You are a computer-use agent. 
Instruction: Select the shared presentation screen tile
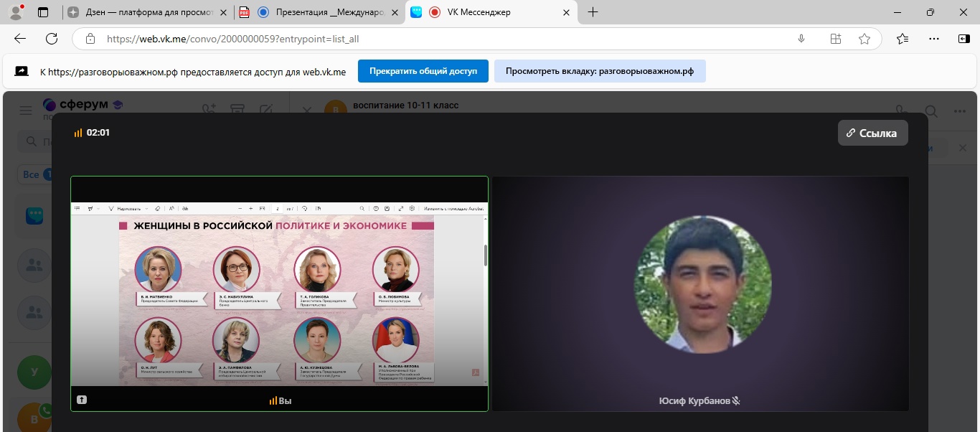pyautogui.click(x=279, y=294)
